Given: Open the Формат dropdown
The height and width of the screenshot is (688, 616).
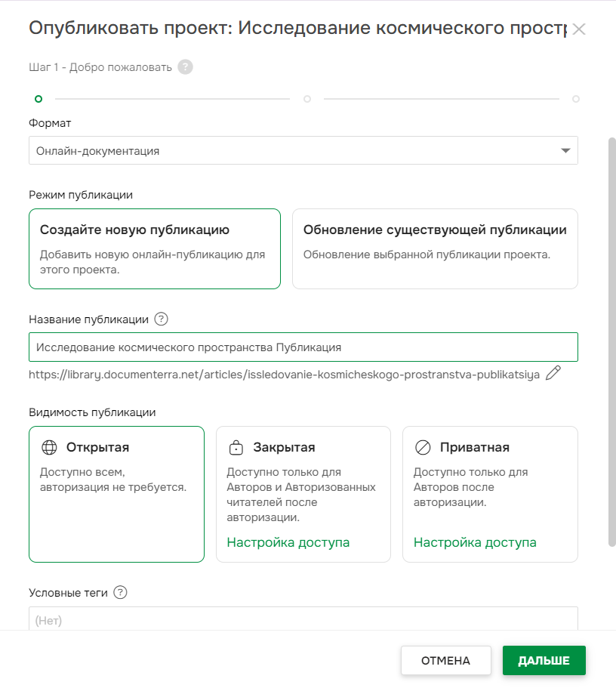Looking at the screenshot, I should click(565, 150).
